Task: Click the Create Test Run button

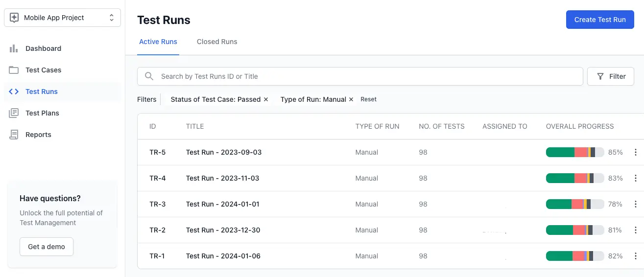Action: pos(600,20)
